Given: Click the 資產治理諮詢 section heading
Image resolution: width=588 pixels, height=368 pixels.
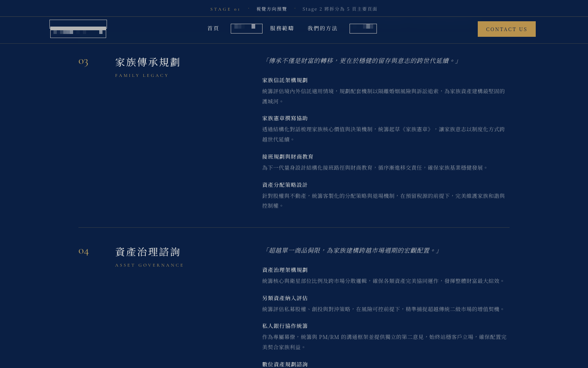Looking at the screenshot, I should [148, 252].
